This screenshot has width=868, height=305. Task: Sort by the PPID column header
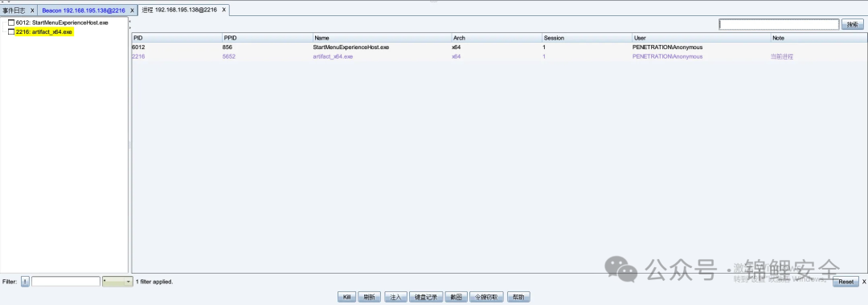pyautogui.click(x=268, y=38)
